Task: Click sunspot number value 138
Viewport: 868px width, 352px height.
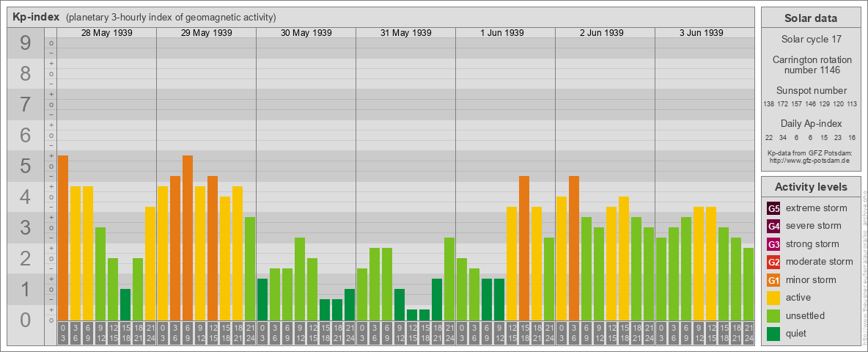Action: [768, 104]
